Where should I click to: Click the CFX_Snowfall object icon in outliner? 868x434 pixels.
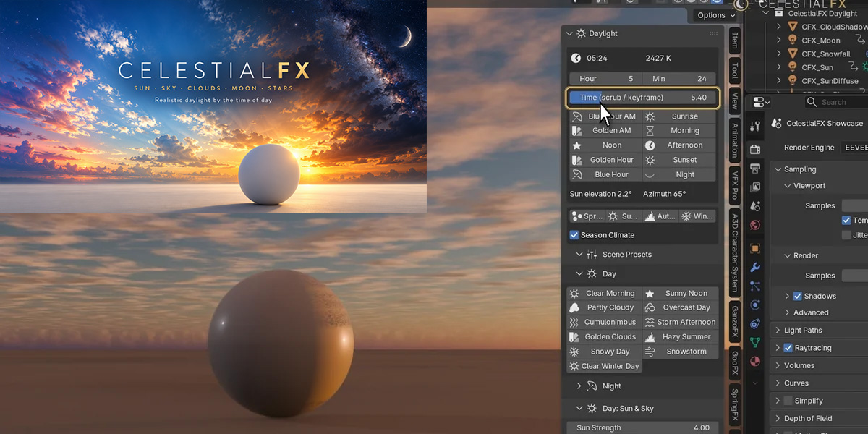(792, 54)
